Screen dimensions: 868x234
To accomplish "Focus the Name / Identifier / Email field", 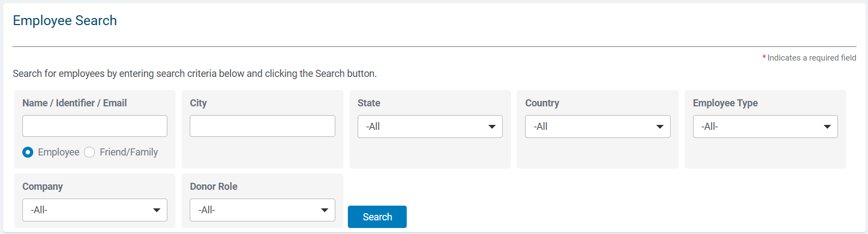I will coord(95,126).
